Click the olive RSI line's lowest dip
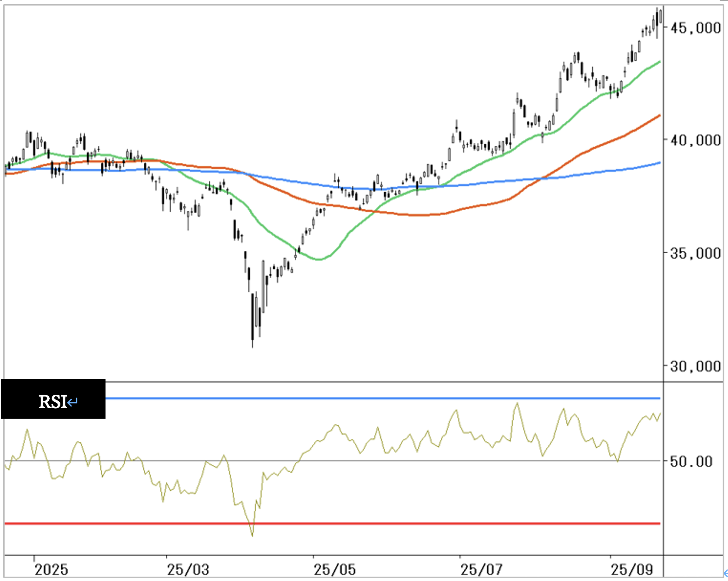Image resolution: width=728 pixels, height=581 pixels. 252,534
